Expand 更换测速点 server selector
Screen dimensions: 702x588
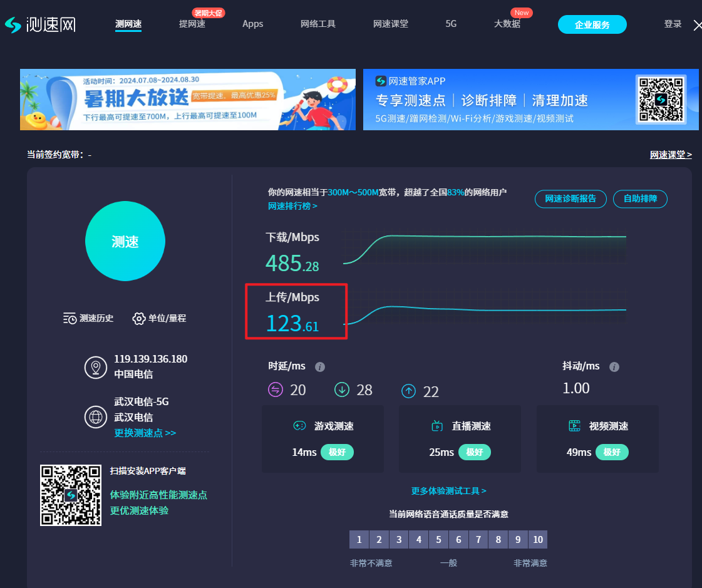pyautogui.click(x=145, y=433)
